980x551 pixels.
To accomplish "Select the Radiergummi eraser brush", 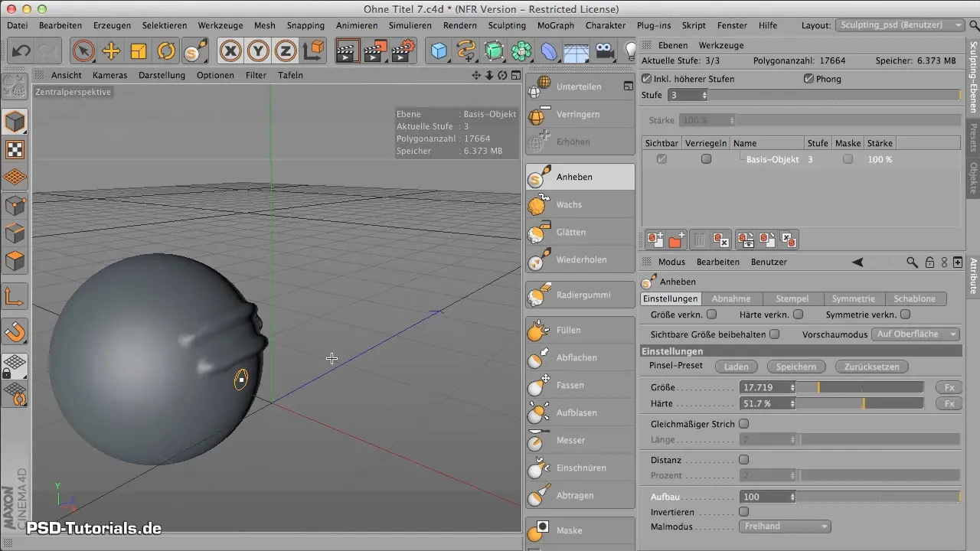I will coord(580,295).
